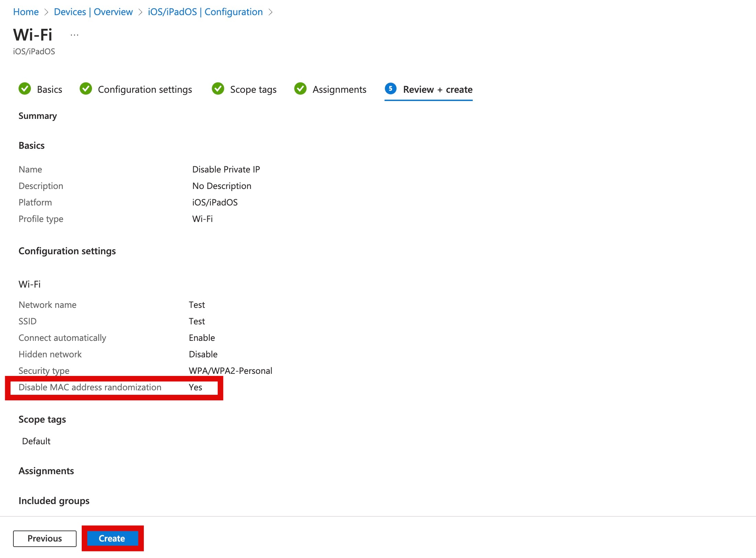
Task: Open the Scope tags step tab
Action: pyautogui.click(x=253, y=90)
